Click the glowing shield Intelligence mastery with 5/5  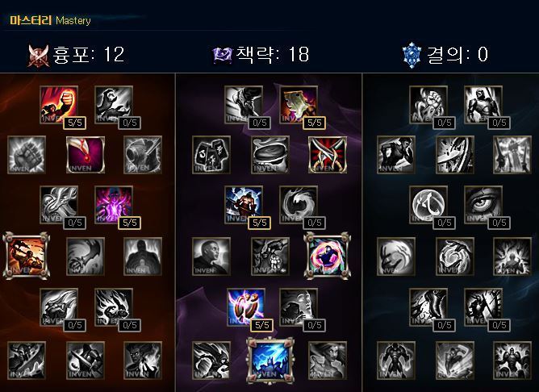pos(246,307)
